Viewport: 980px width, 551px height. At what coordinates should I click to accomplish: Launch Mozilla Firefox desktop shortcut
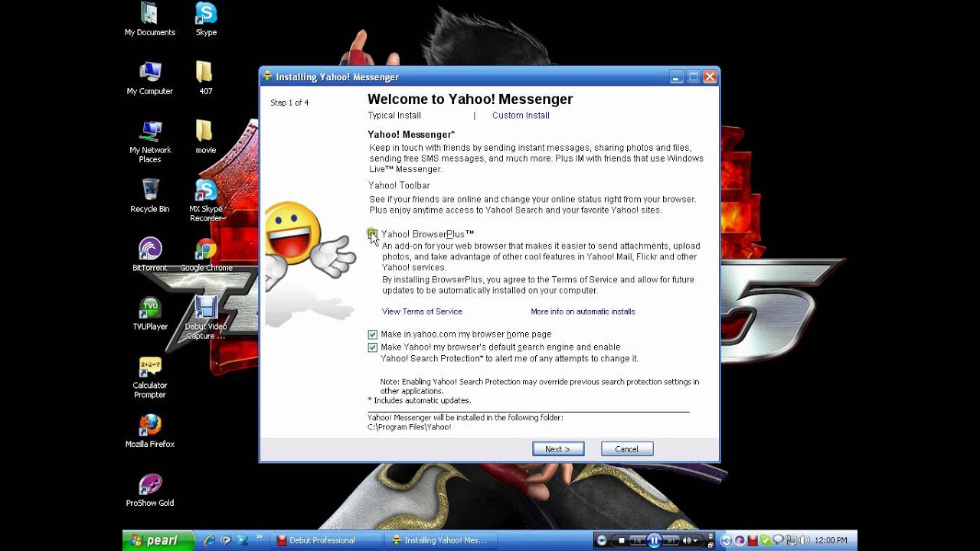click(x=150, y=432)
